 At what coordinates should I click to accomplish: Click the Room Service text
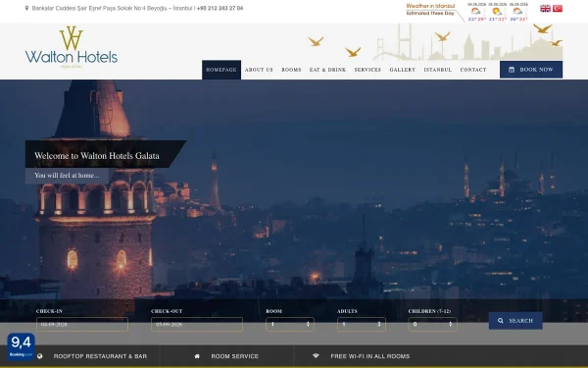tap(235, 356)
